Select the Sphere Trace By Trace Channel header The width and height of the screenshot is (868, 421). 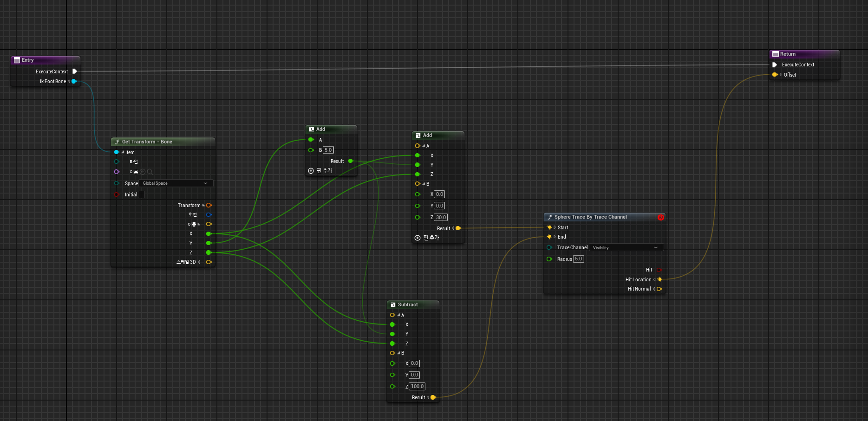(605, 217)
